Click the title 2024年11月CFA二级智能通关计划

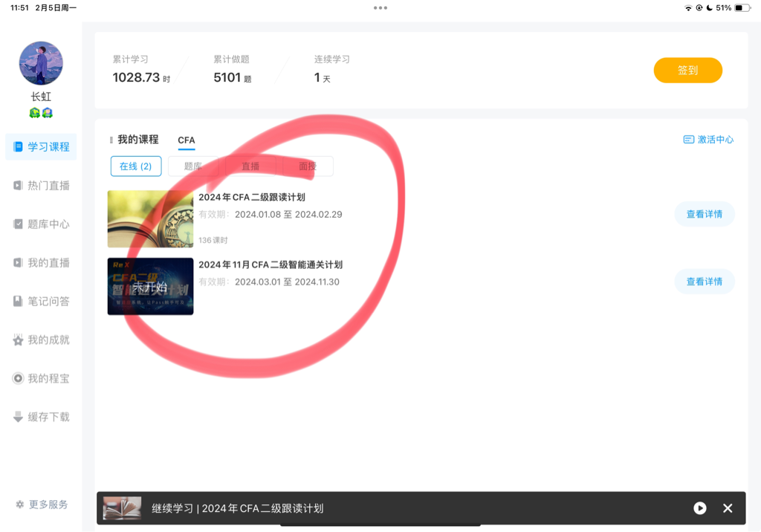tap(271, 265)
